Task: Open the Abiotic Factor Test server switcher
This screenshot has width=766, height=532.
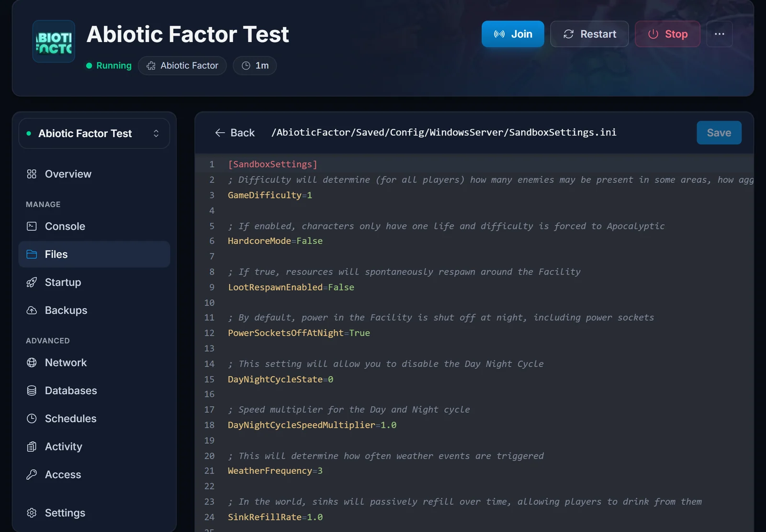Action: click(x=94, y=134)
